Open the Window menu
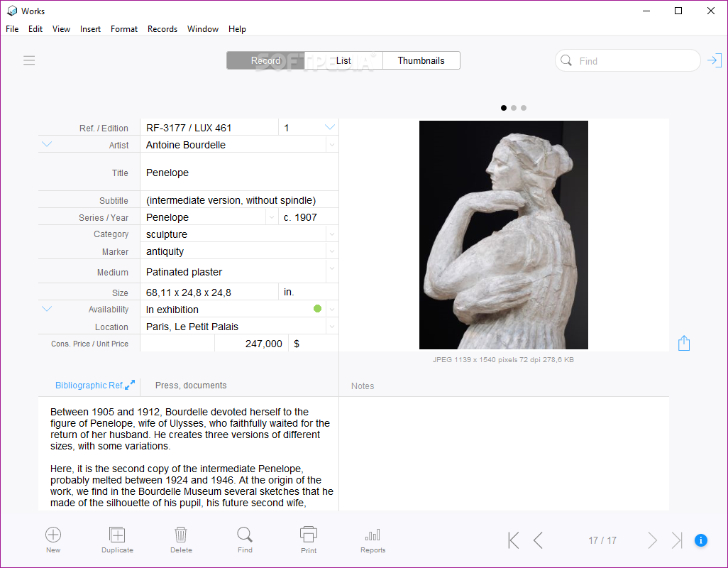This screenshot has width=728, height=568. [x=203, y=29]
